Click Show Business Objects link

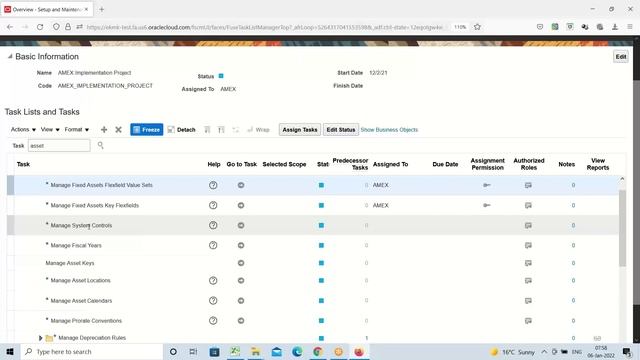pyautogui.click(x=389, y=130)
